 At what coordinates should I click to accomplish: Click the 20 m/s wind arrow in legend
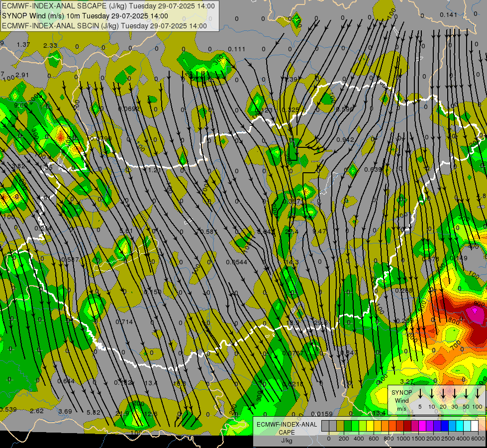tap(443, 394)
